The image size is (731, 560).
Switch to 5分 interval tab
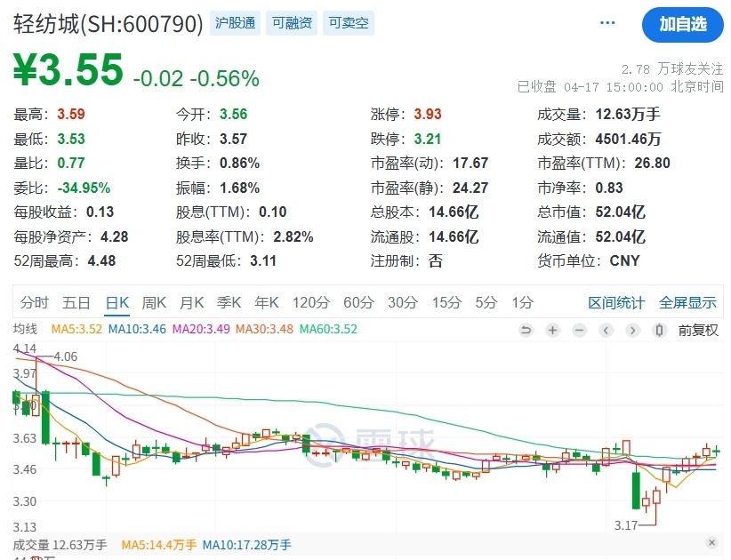(486, 303)
